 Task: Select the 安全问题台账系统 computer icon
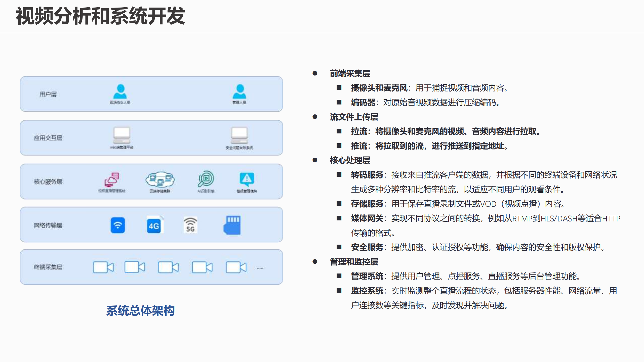pos(239,135)
